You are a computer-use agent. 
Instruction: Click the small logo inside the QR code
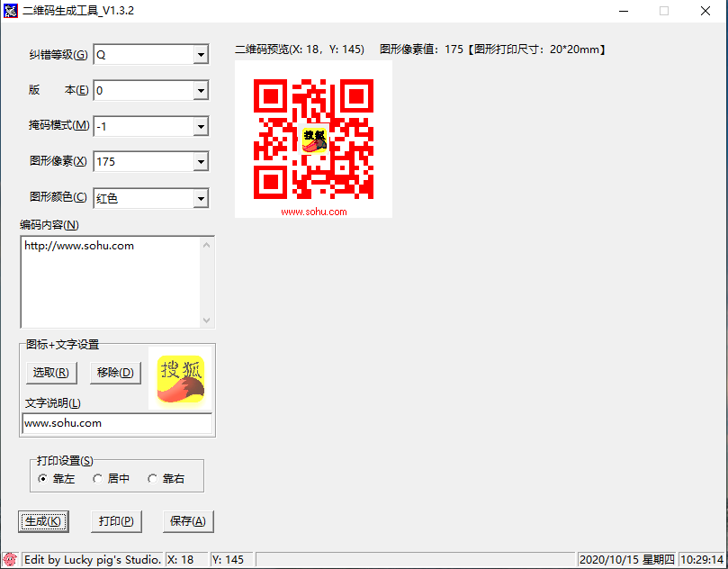pyautogui.click(x=314, y=140)
